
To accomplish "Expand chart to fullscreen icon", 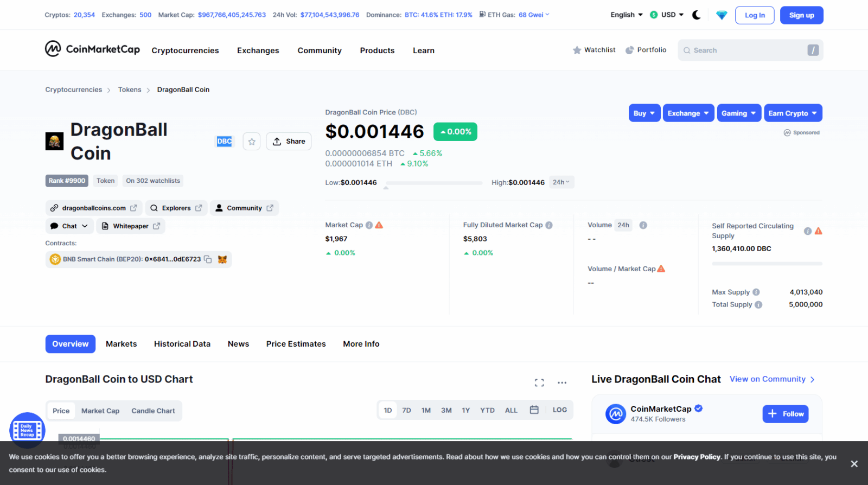I will (539, 382).
